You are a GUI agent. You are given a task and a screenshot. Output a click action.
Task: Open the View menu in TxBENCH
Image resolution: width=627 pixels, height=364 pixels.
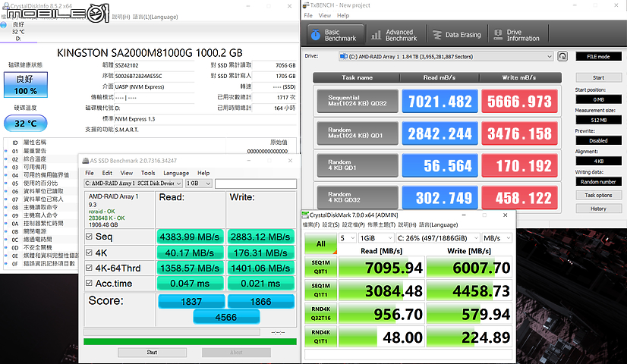(x=325, y=15)
